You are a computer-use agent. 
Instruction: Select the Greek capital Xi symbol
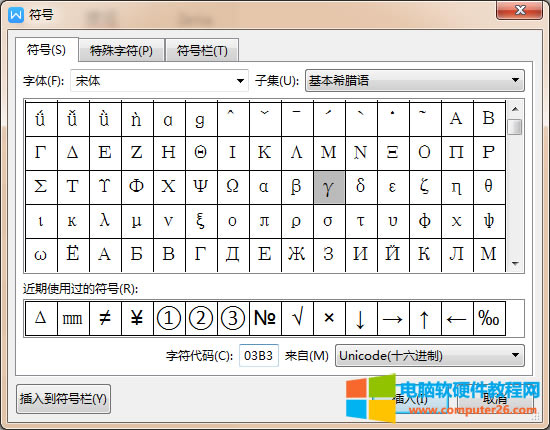pos(393,153)
